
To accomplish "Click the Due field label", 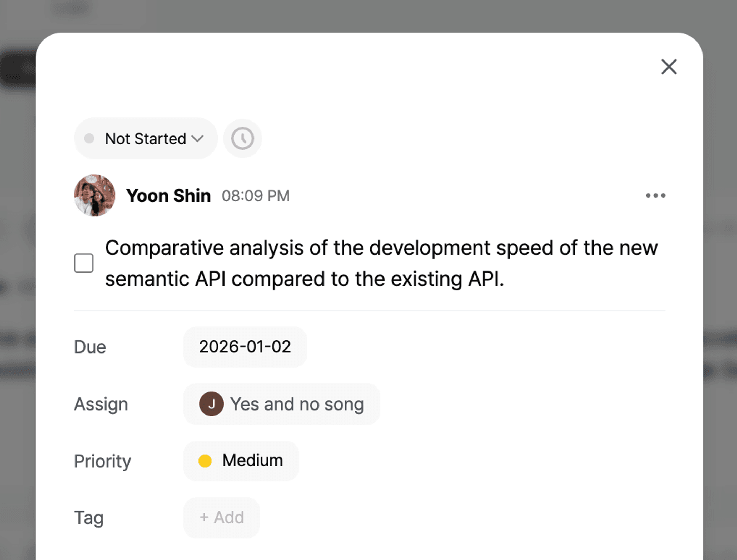I will click(90, 347).
